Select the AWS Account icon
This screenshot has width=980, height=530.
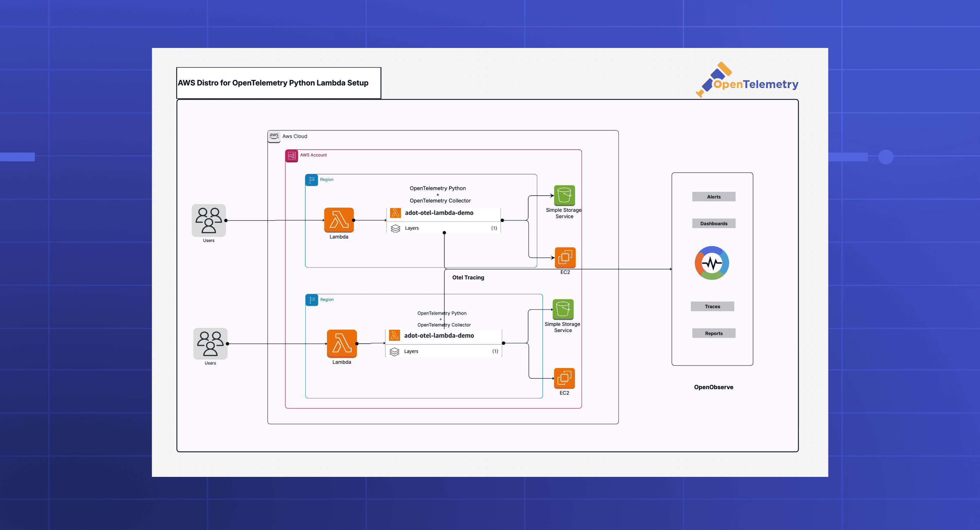tap(291, 156)
